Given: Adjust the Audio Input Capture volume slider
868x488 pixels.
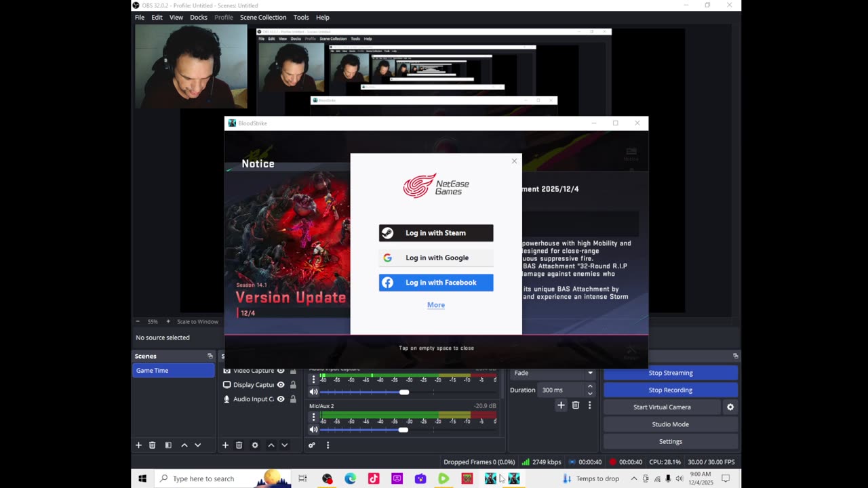Looking at the screenshot, I should click(404, 392).
